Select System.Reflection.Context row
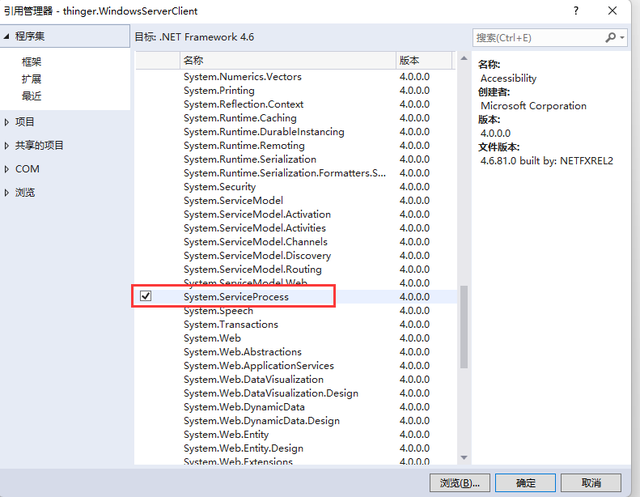The width and height of the screenshot is (640, 497). pyautogui.click(x=296, y=104)
